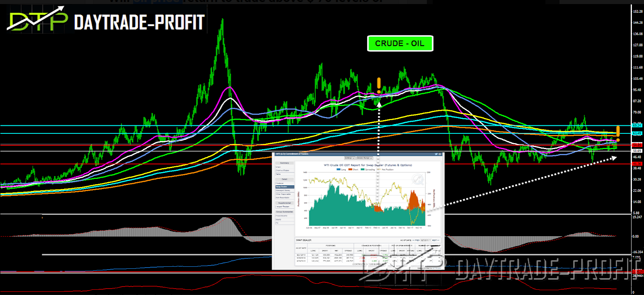
Task: Click the WTI Commitment of Traders window title
Action: [x=292, y=154]
